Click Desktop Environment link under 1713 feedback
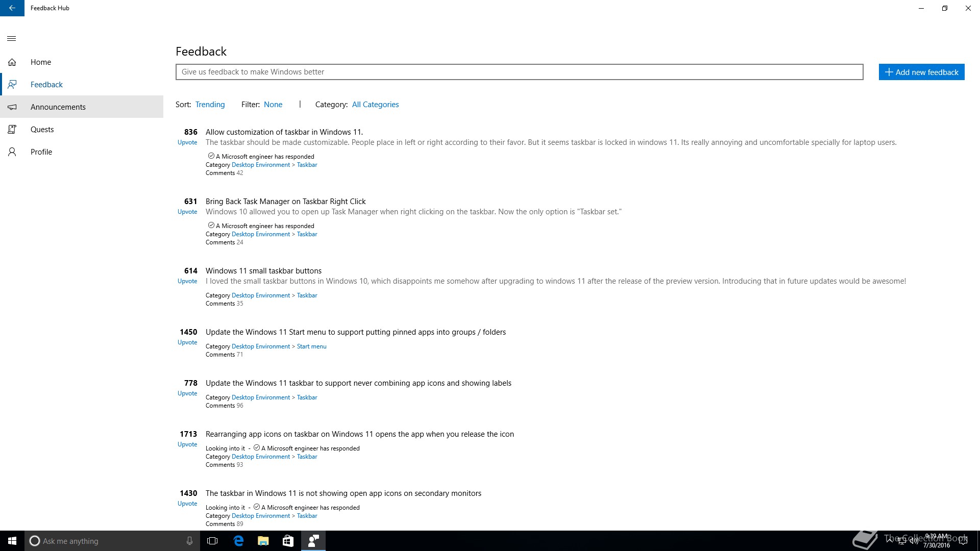The width and height of the screenshot is (980, 551). [x=261, y=457]
